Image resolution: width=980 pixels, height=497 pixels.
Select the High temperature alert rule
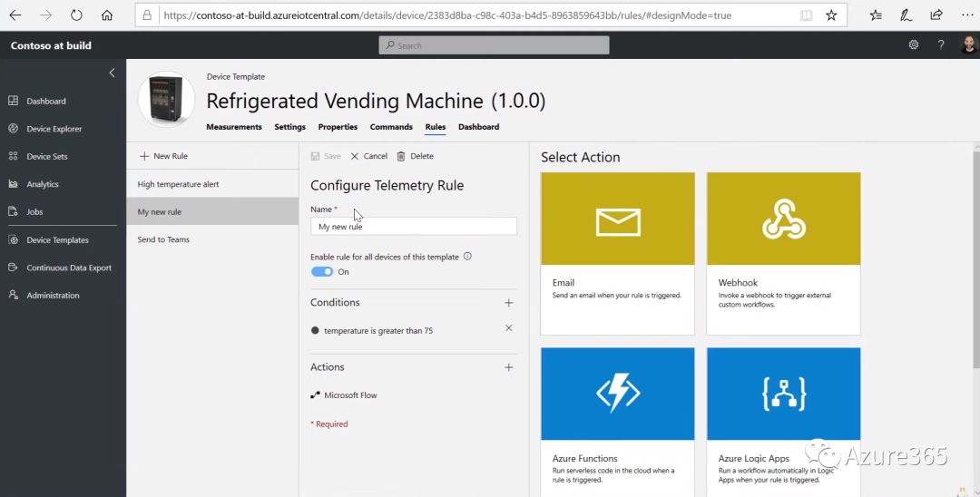179,184
